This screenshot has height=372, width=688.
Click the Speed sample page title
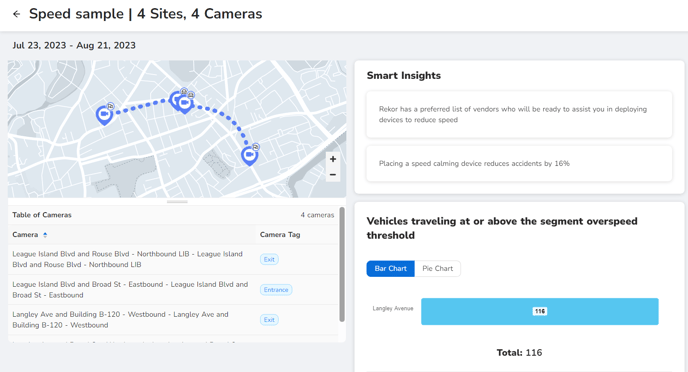click(x=145, y=14)
